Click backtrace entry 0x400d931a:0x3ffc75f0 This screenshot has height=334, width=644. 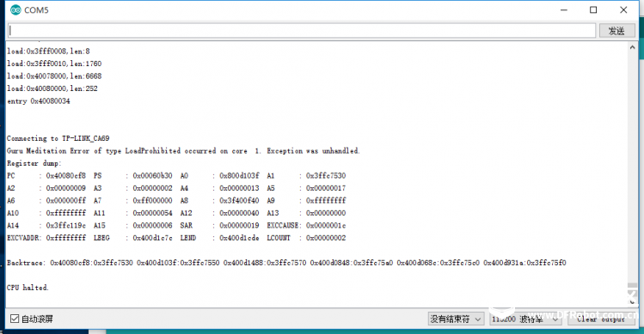[524, 263]
